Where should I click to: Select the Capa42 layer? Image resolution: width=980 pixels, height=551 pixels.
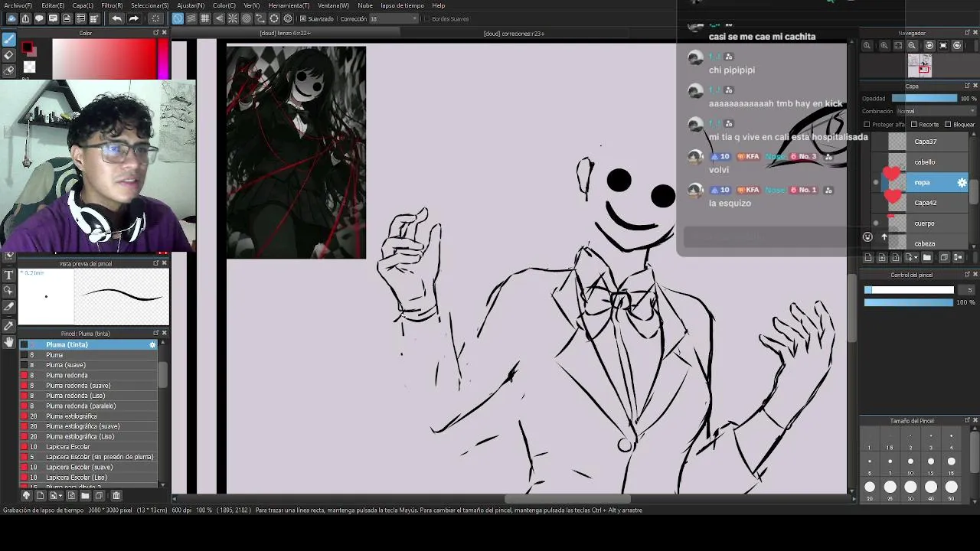coord(926,203)
